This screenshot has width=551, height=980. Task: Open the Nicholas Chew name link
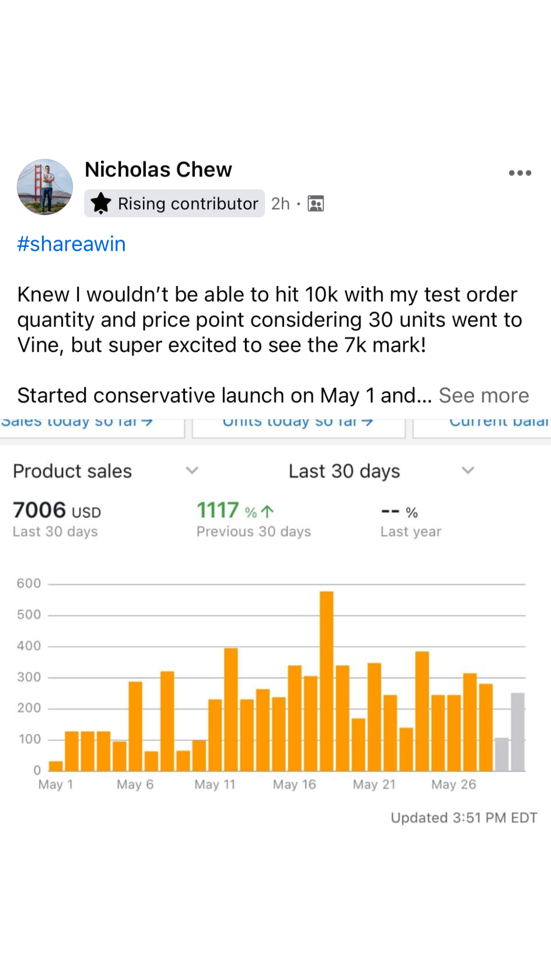[158, 169]
